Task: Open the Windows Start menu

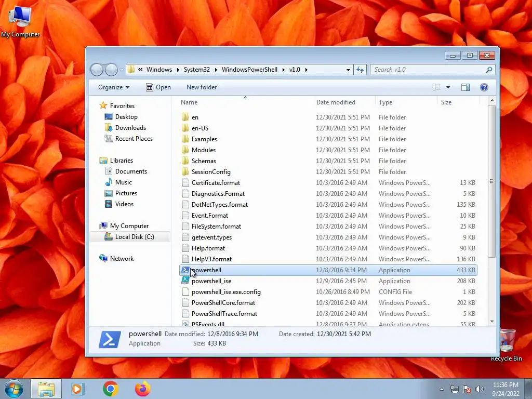Action: pyautogui.click(x=14, y=389)
